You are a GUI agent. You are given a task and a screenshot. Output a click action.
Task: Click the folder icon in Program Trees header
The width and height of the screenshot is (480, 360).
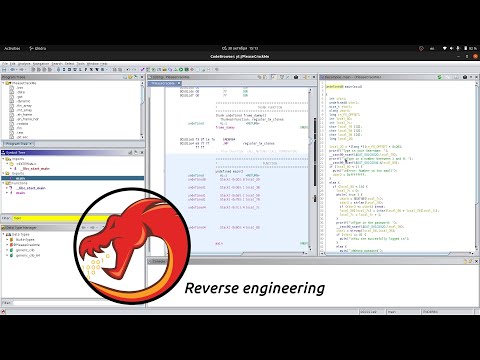tap(130, 77)
